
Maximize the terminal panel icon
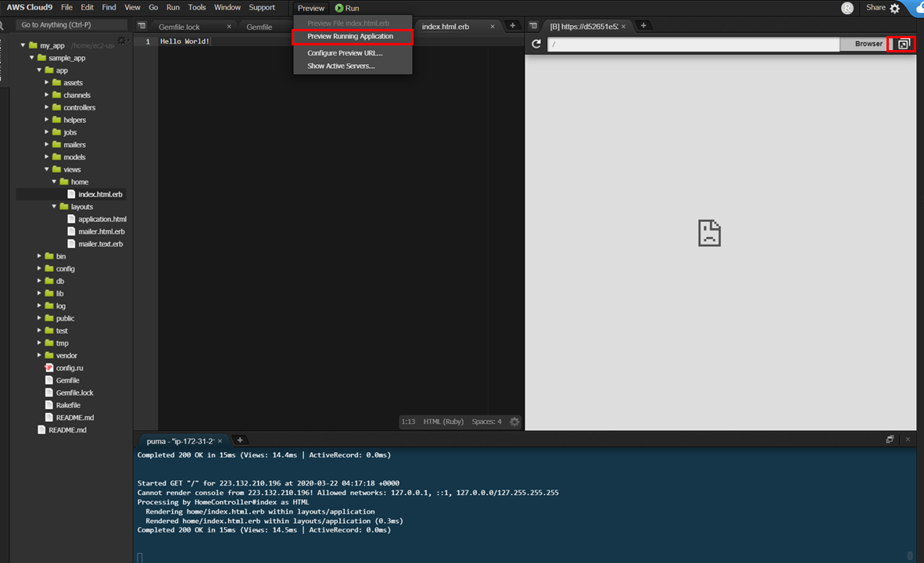pos(890,439)
